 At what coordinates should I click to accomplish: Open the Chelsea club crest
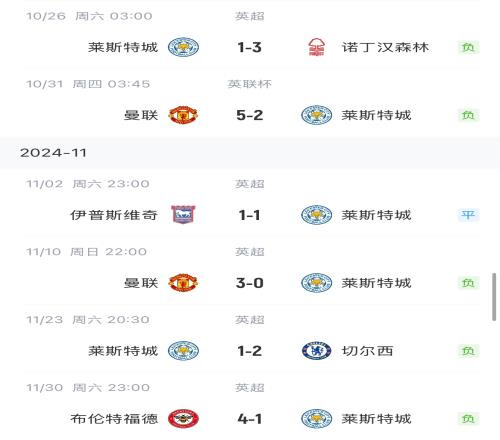[316, 351]
